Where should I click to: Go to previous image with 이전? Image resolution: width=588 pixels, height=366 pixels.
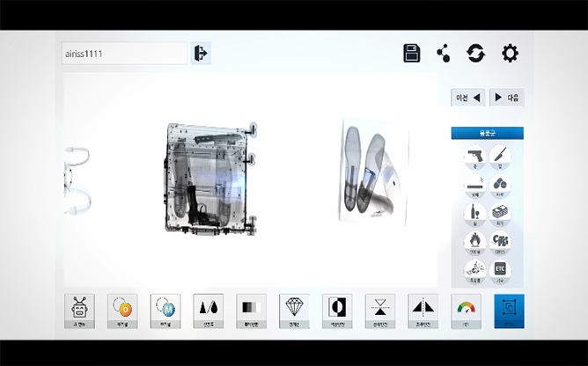(468, 98)
